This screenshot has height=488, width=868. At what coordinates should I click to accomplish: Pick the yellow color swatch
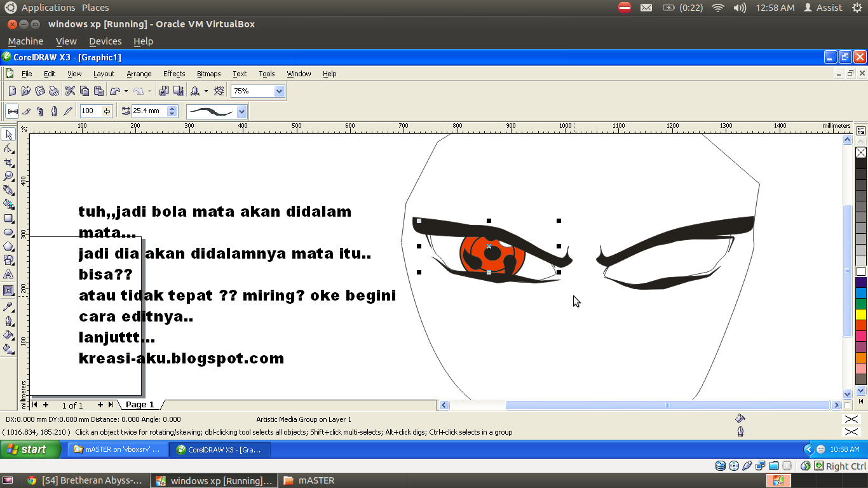(x=861, y=315)
